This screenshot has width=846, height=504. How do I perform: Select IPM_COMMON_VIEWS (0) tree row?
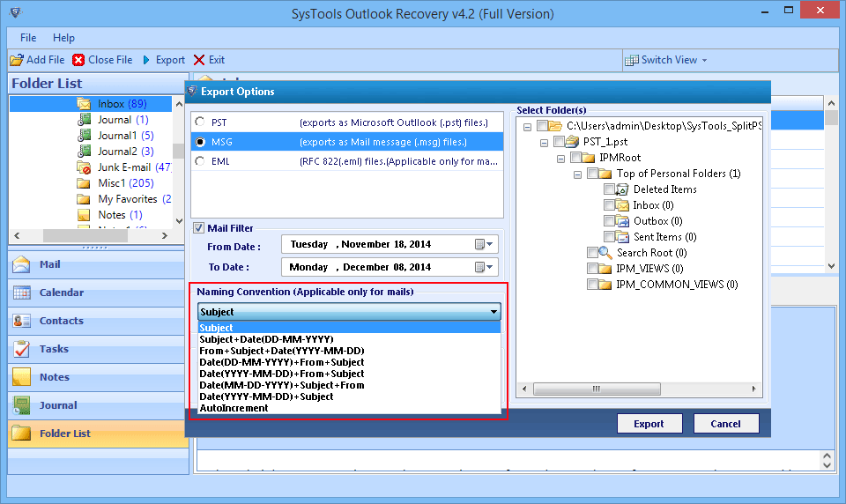coord(677,285)
